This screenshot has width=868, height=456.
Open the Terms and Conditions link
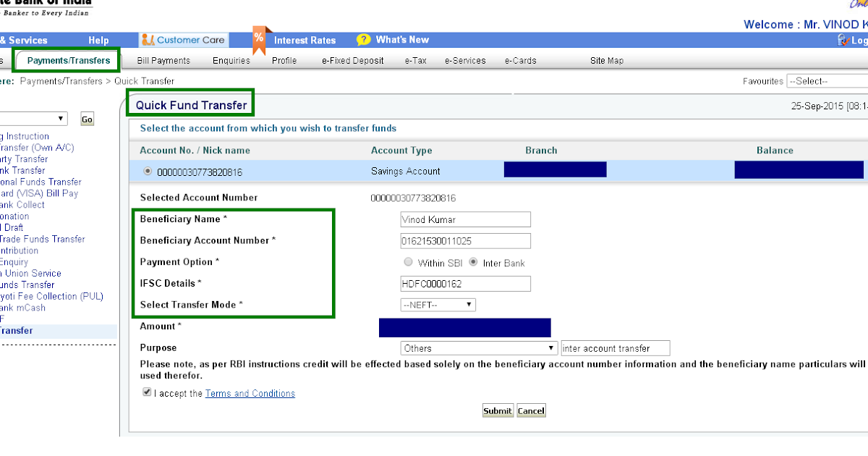pos(250,394)
